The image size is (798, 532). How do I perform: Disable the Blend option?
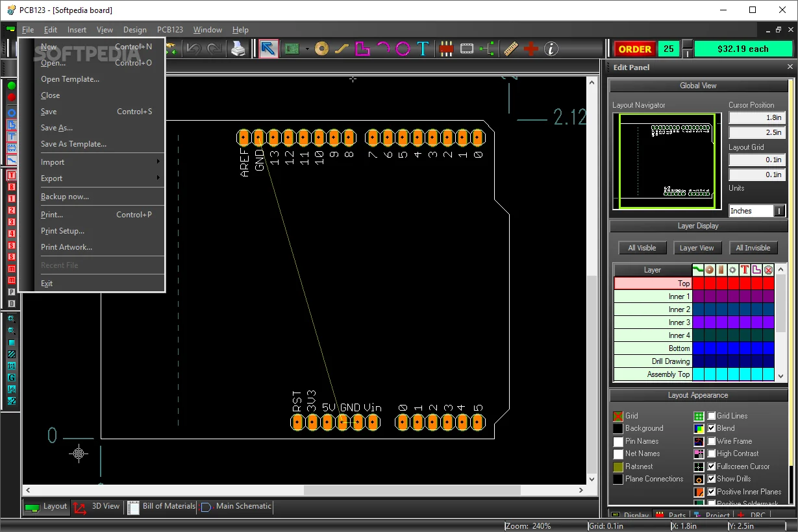[x=710, y=428]
